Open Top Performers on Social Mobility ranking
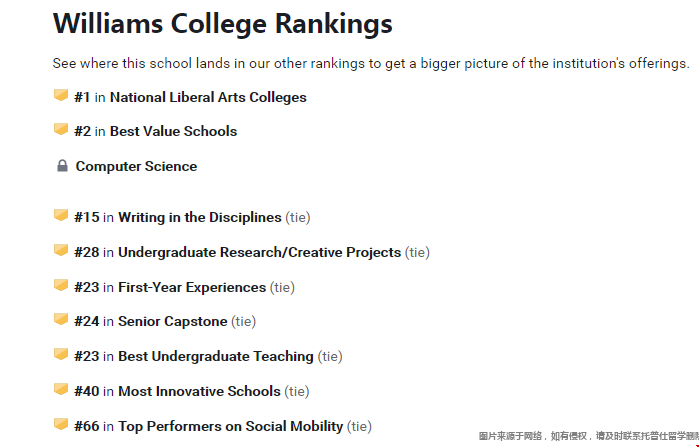Screen dimensions: 699x447 coord(230,426)
